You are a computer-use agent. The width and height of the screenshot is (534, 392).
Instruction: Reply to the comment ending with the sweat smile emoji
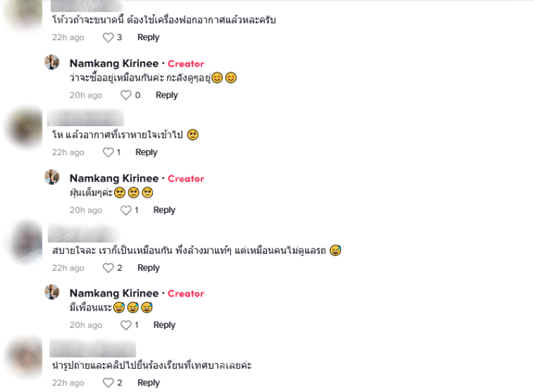coord(148,268)
